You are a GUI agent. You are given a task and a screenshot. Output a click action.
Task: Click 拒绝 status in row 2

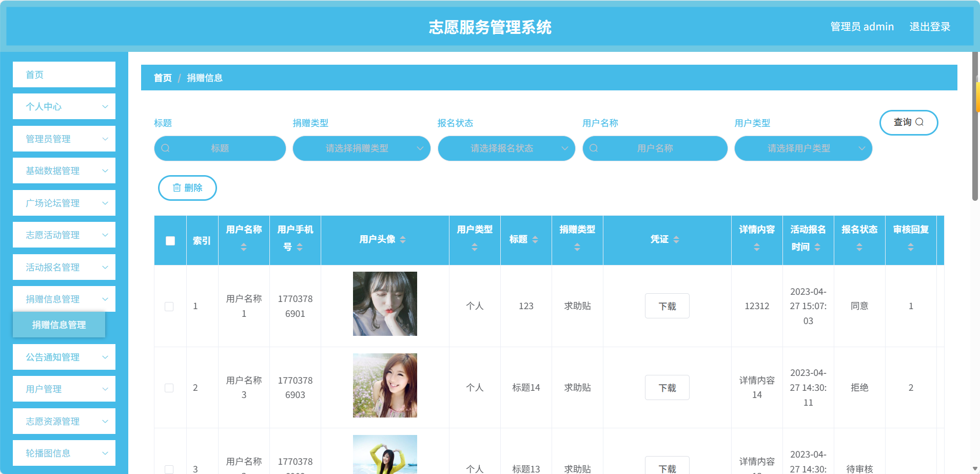(859, 388)
